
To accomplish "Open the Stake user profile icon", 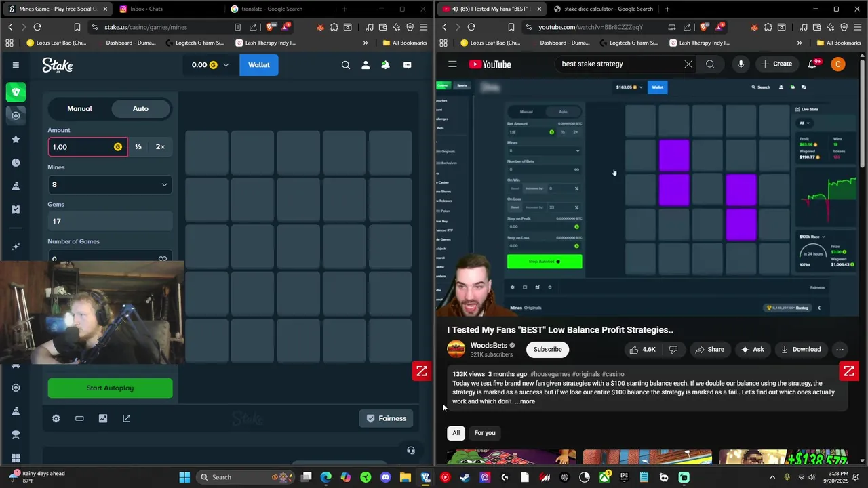I will [366, 65].
